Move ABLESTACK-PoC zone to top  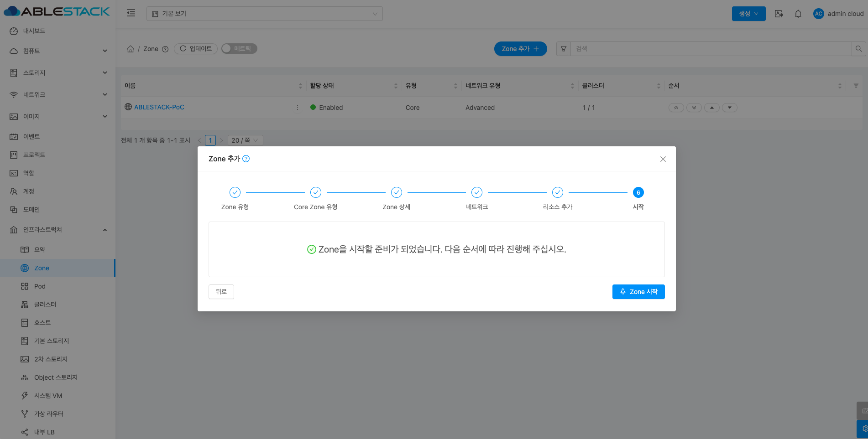click(x=676, y=108)
